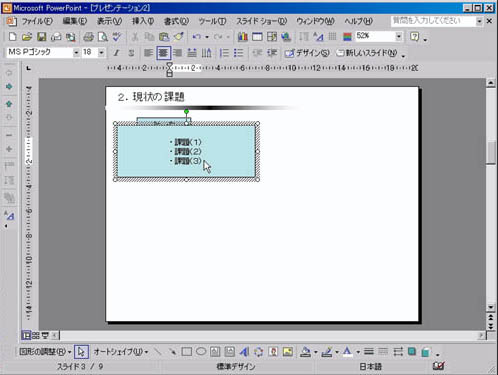Click the Text Box tool icon
Viewport: 498px width, 375px height.
click(215, 352)
